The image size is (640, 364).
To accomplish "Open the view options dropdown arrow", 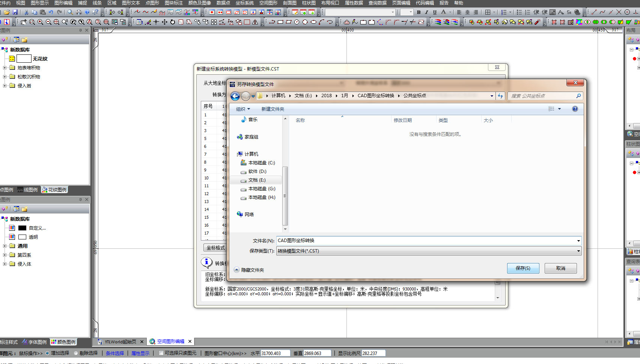I will pos(559,109).
